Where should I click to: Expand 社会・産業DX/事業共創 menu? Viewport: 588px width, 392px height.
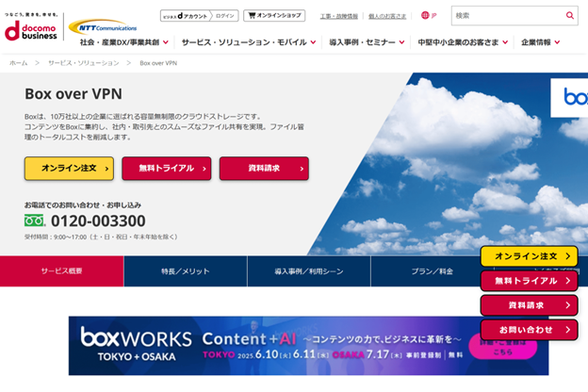[124, 42]
